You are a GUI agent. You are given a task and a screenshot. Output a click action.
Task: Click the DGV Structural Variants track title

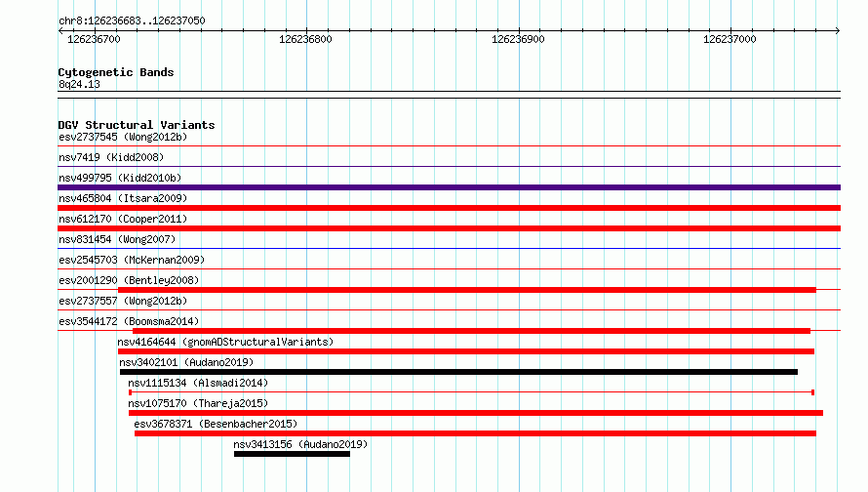pyautogui.click(x=137, y=125)
